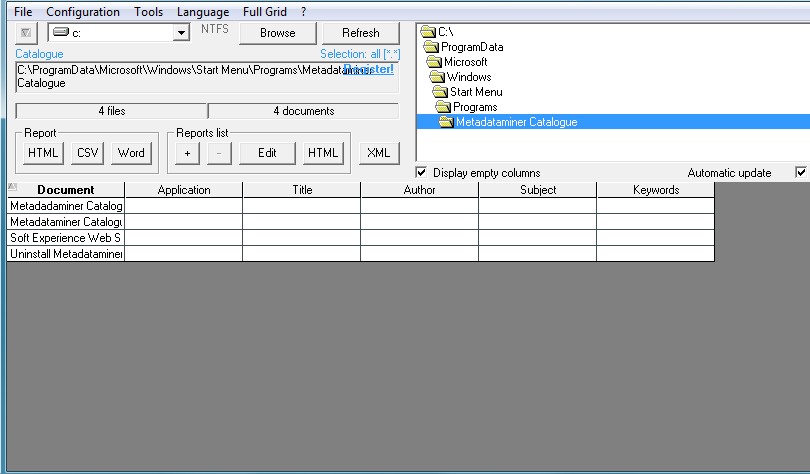Select the Programs tree item
810x474 pixels.
click(475, 107)
